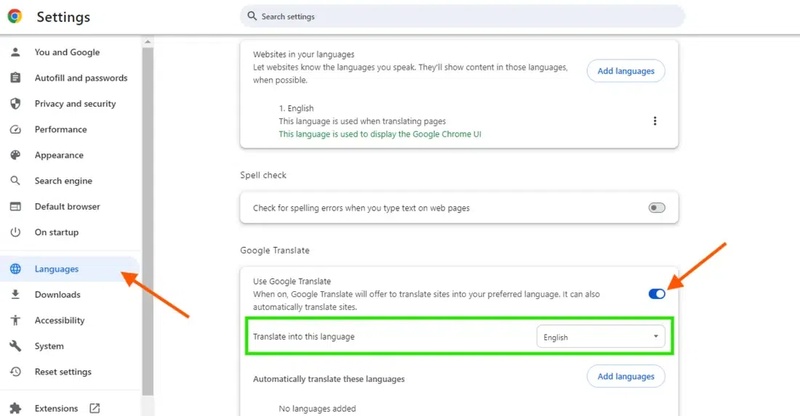The image size is (800, 416).
Task: Turn off Use Google Translate switch
Action: [657, 294]
